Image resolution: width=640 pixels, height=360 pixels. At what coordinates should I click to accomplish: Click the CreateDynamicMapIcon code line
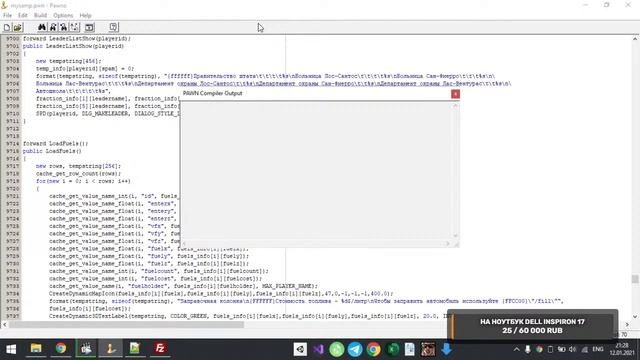click(221, 293)
